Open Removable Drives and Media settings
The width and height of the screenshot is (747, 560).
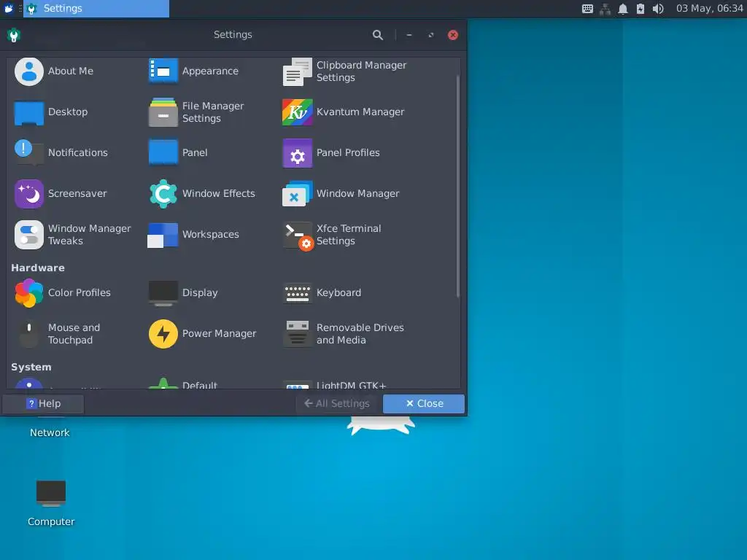coord(344,334)
